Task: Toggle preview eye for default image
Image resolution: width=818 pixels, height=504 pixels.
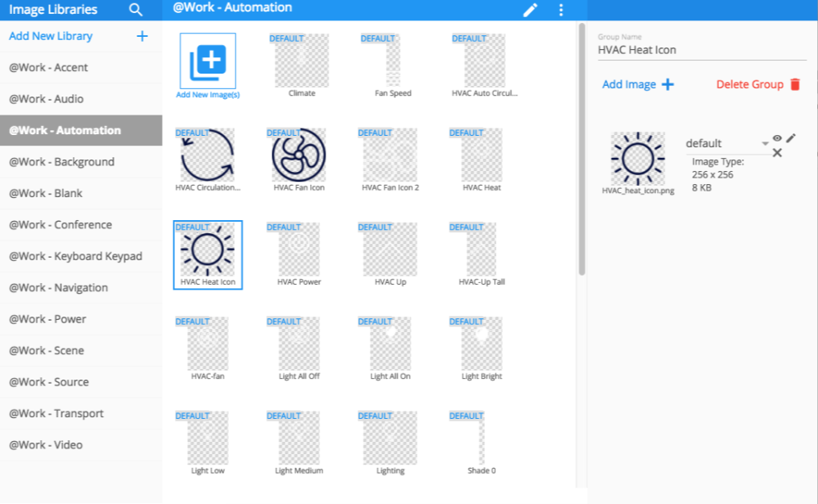Action: (777, 138)
